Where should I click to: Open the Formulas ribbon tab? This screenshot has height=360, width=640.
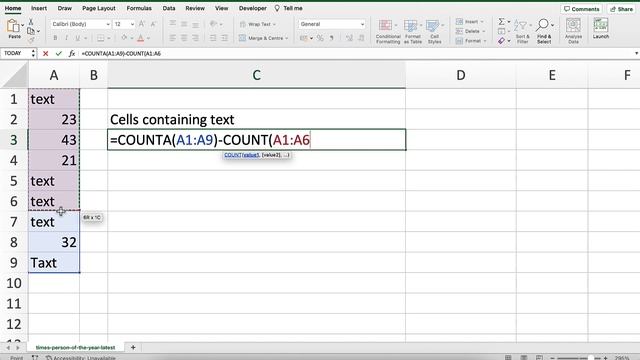139,8
